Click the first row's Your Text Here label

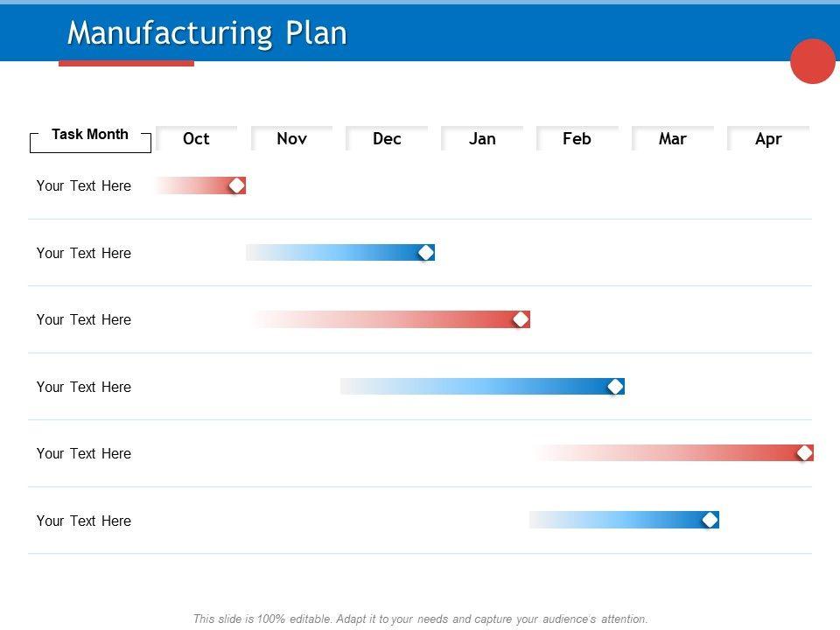(84, 185)
